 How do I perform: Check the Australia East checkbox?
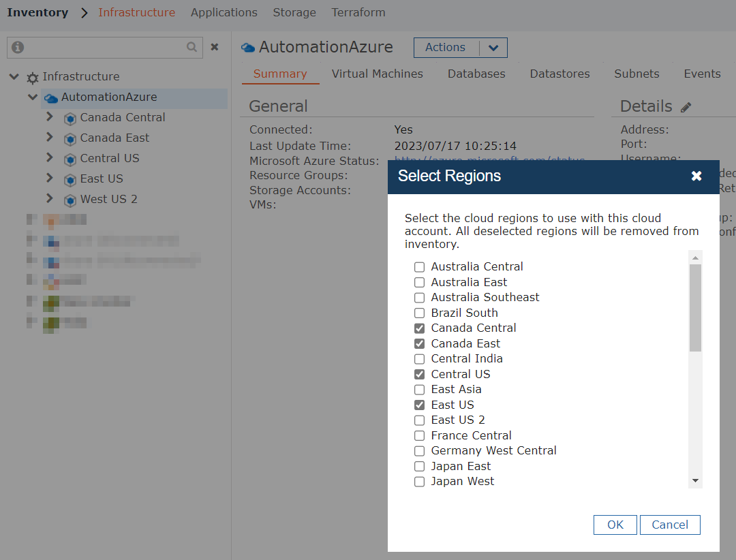pyautogui.click(x=419, y=282)
